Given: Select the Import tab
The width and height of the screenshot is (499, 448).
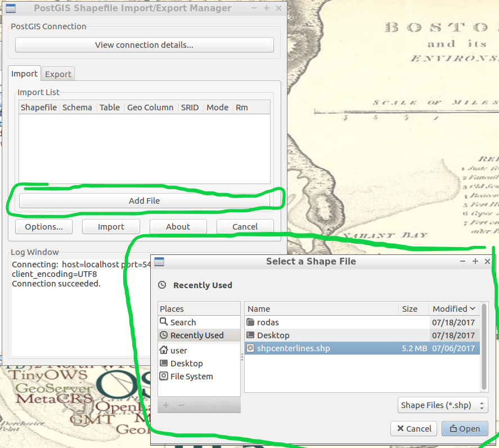Looking at the screenshot, I should [x=24, y=74].
